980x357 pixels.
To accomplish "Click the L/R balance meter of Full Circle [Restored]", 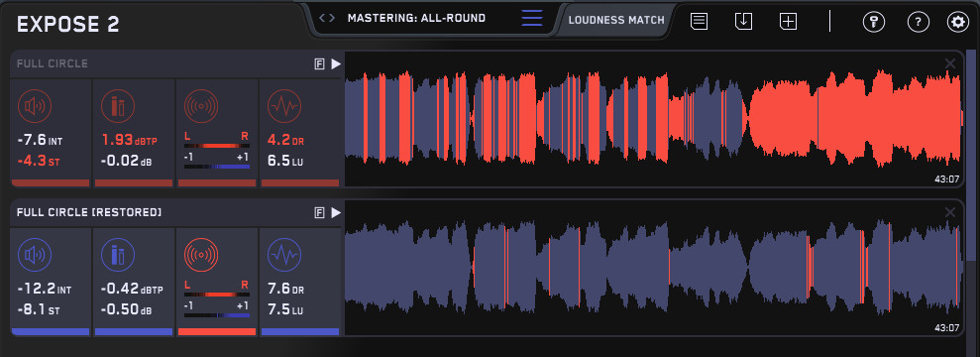I will [x=217, y=294].
